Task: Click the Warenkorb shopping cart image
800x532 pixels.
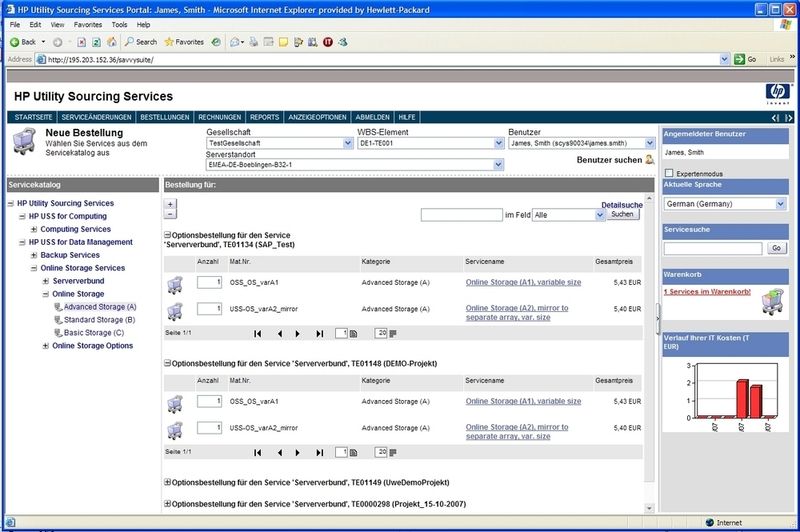Action: (772, 302)
